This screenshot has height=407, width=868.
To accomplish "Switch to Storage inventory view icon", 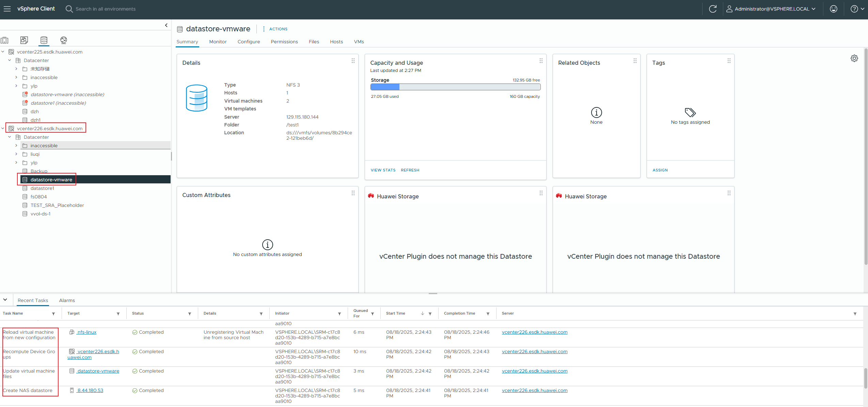I will tap(44, 40).
